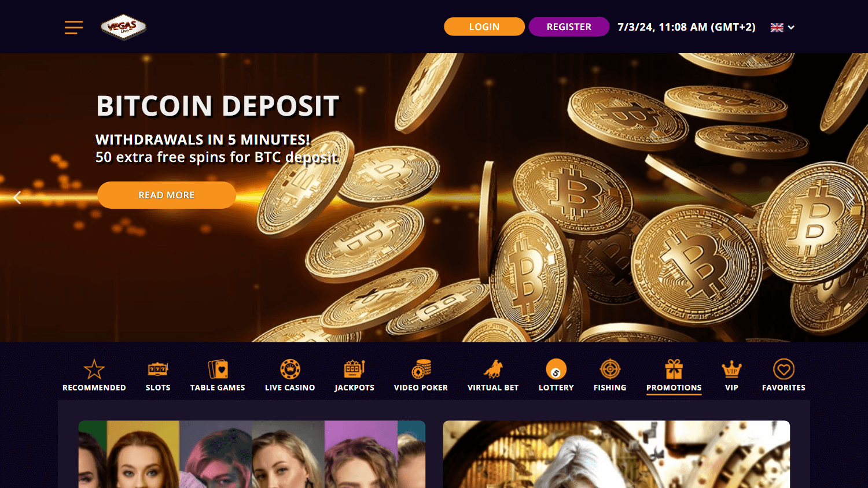Click the Login button
This screenshot has height=488, width=868.
pos(484,27)
